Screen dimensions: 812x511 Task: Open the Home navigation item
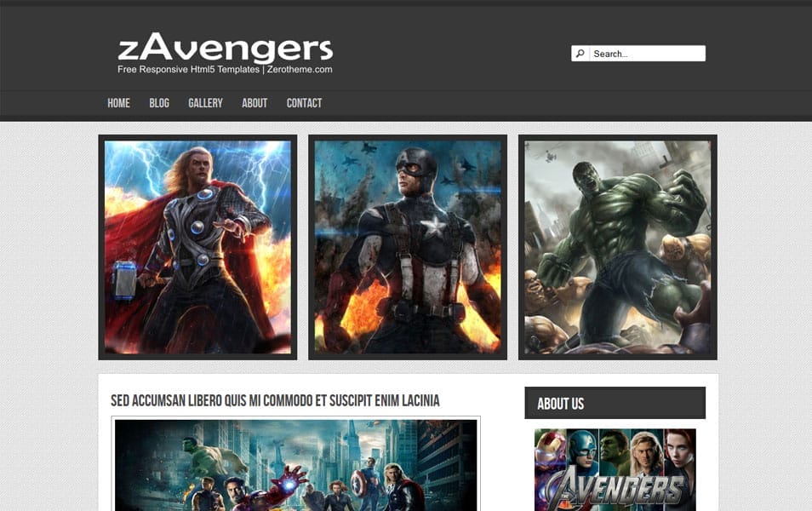(117, 103)
